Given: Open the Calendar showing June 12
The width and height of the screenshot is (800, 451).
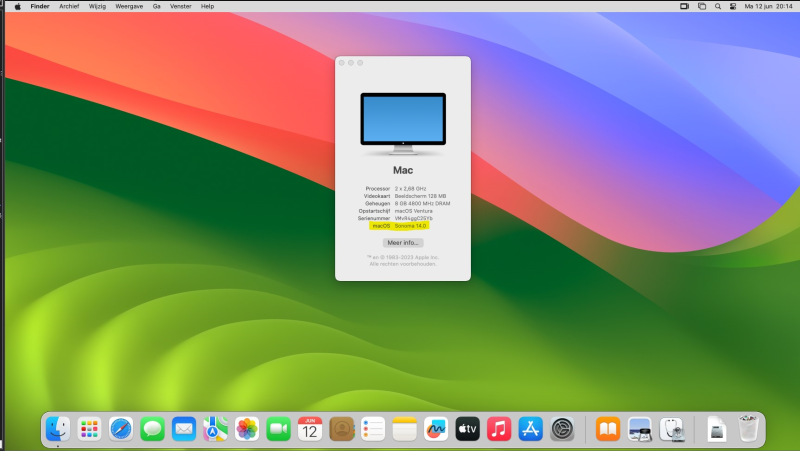Looking at the screenshot, I should [x=310, y=429].
